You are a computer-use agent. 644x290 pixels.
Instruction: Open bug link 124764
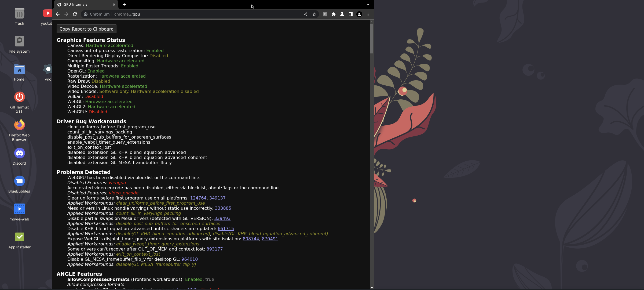pos(198,198)
